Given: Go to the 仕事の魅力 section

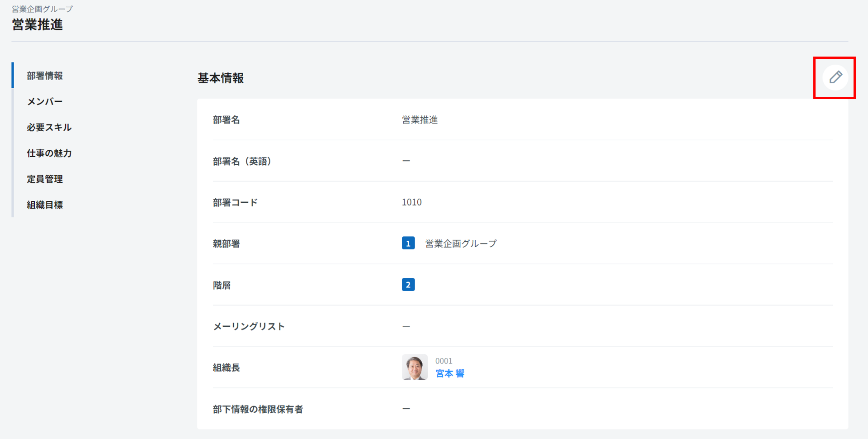Looking at the screenshot, I should click(x=49, y=153).
